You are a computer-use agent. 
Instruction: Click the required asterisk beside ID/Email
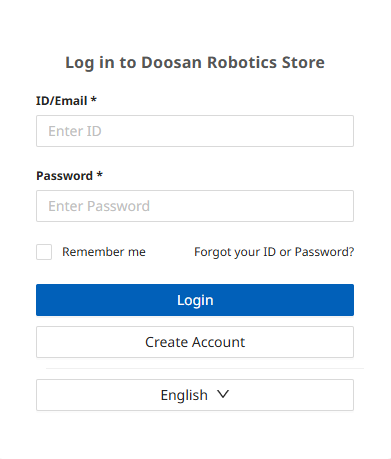[x=94, y=99]
